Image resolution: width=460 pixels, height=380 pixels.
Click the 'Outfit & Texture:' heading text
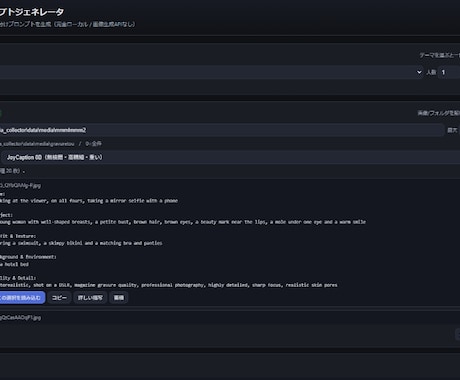(18, 236)
